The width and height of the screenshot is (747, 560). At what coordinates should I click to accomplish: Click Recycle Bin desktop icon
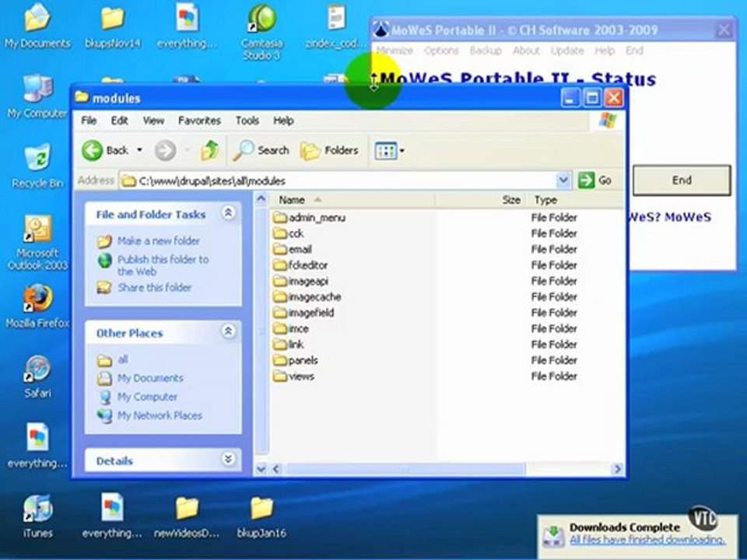click(37, 166)
